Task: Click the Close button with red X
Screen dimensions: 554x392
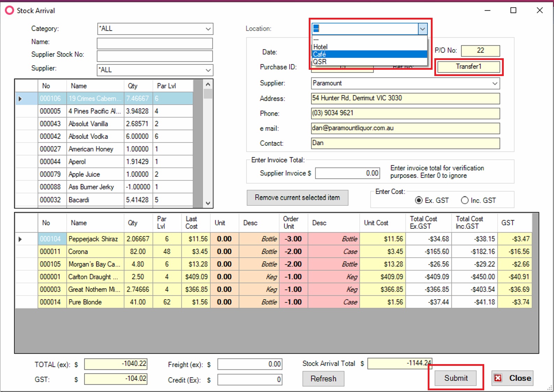Action: (512, 378)
